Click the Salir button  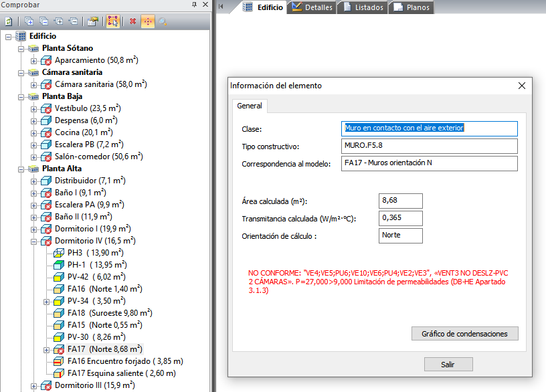[x=448, y=364]
